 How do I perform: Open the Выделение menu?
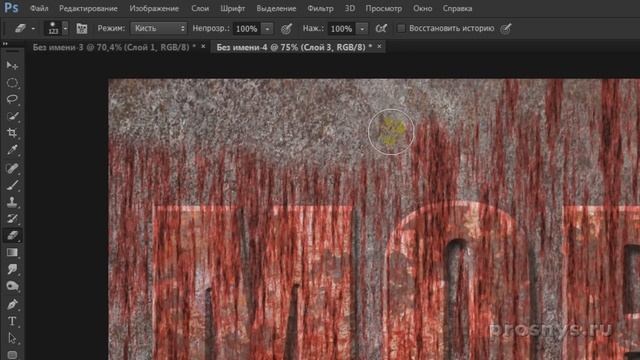(x=276, y=8)
